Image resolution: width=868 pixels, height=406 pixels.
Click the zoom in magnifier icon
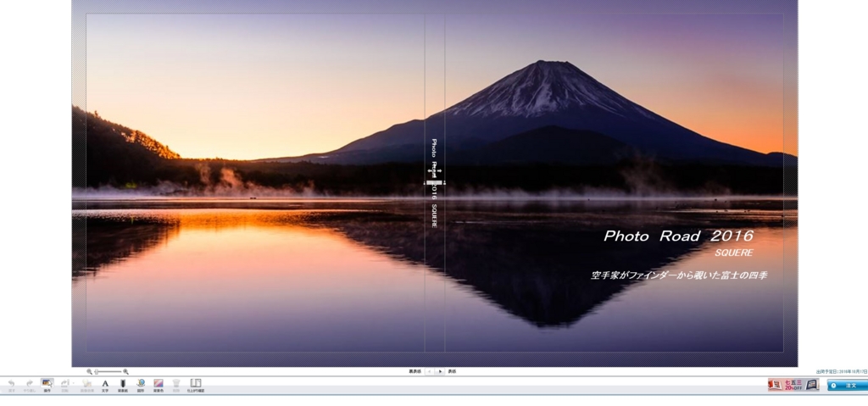(x=125, y=371)
